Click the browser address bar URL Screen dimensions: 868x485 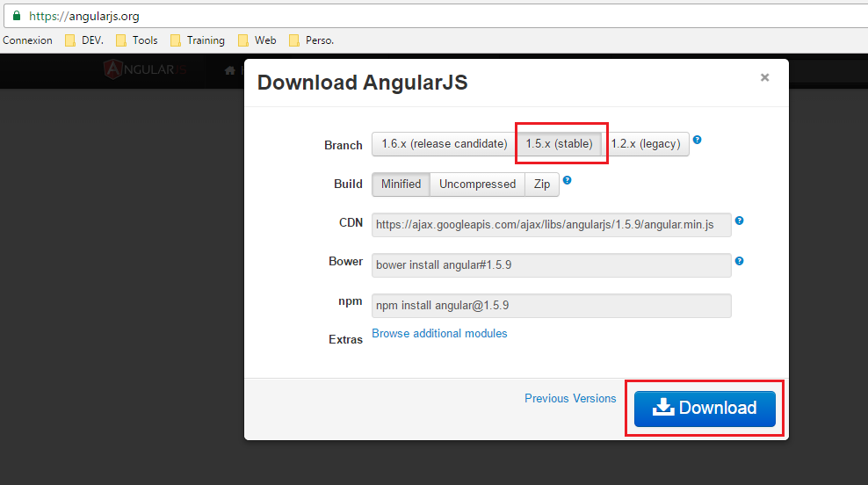coord(84,16)
